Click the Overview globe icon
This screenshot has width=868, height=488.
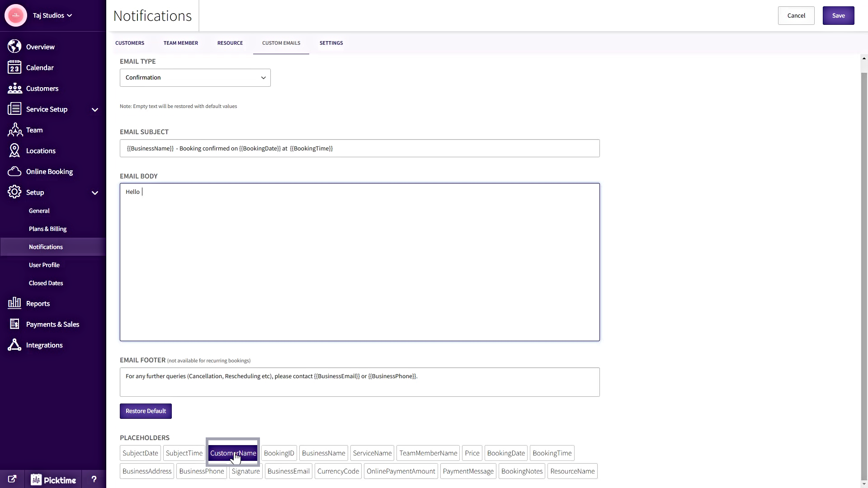tap(14, 47)
